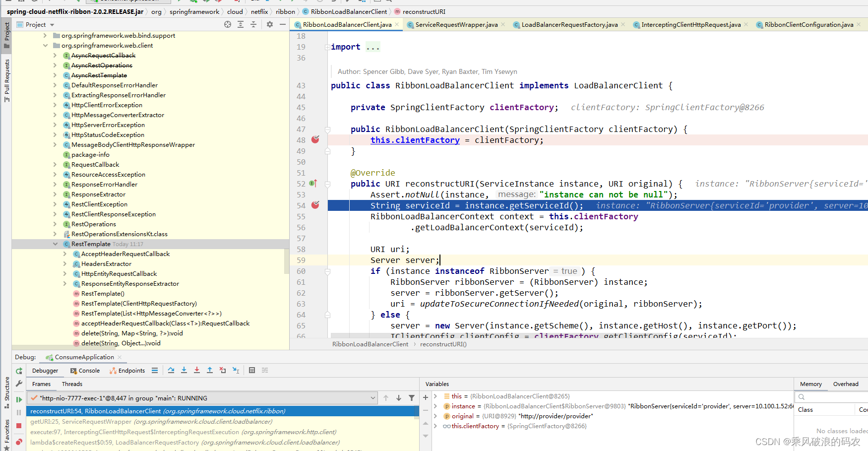This screenshot has height=451, width=868.
Task: Click the Pause Program icon
Action: pyautogui.click(x=19, y=412)
